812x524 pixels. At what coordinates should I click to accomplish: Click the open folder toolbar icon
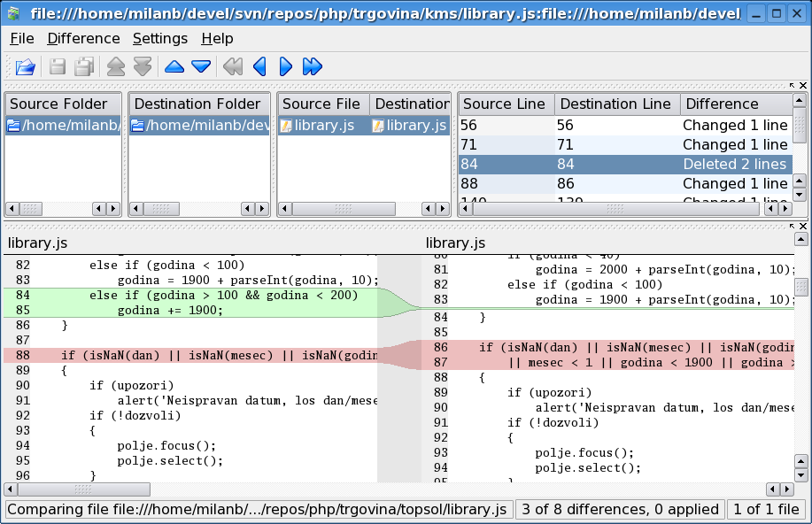(26, 66)
